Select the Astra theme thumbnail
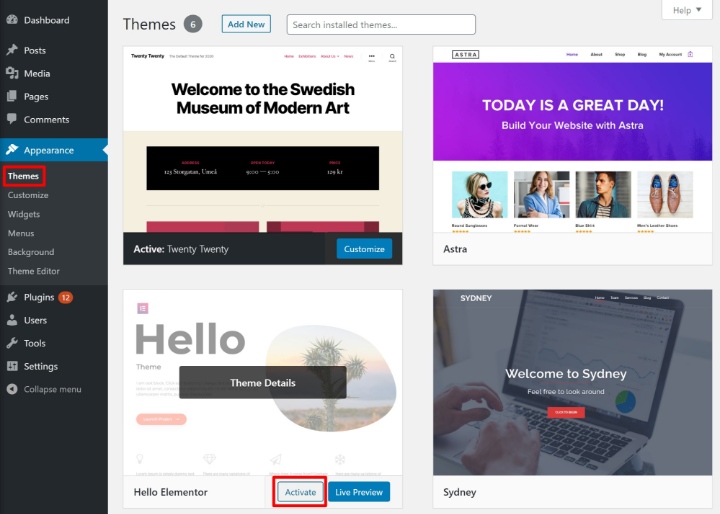720x514 pixels. click(573, 139)
